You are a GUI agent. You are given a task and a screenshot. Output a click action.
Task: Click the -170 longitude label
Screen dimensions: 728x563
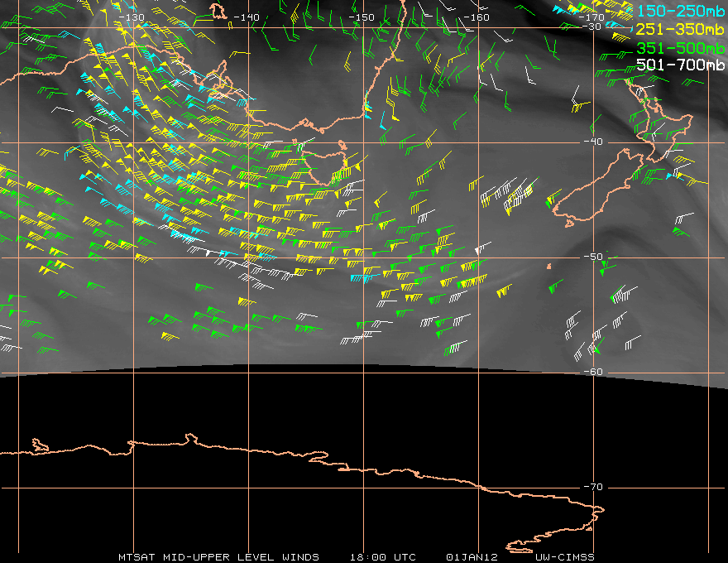pos(591,17)
